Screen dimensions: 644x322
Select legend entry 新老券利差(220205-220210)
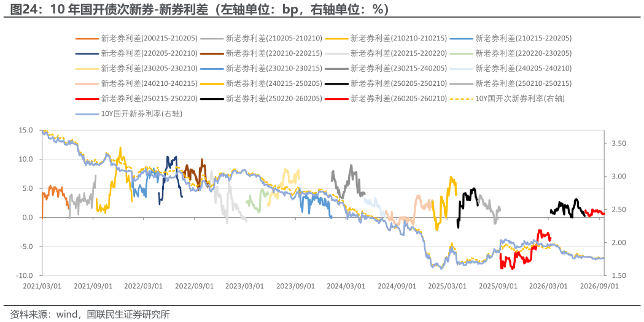pyautogui.click(x=137, y=53)
